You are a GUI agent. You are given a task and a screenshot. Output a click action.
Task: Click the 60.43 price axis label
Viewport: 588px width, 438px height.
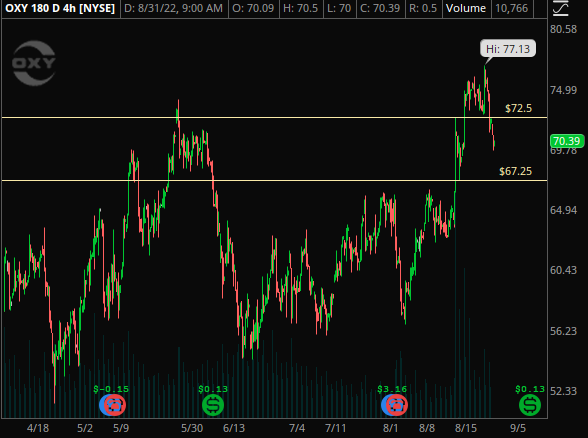(x=563, y=270)
